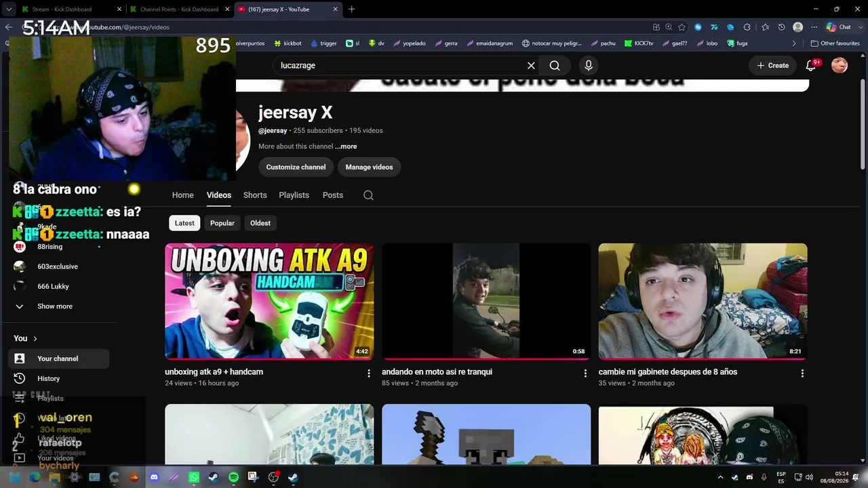Expand Show more subscriptions list
Screen dimensions: 868x488
[x=54, y=306]
